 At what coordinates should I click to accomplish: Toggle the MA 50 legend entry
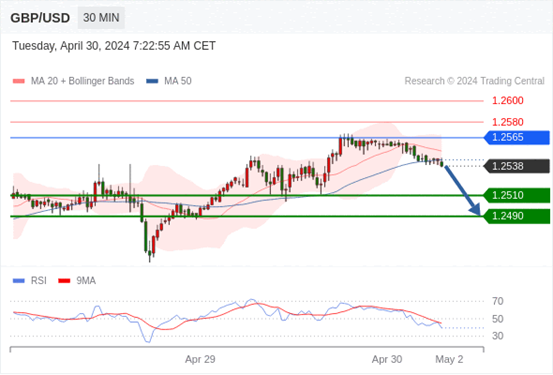pos(169,81)
